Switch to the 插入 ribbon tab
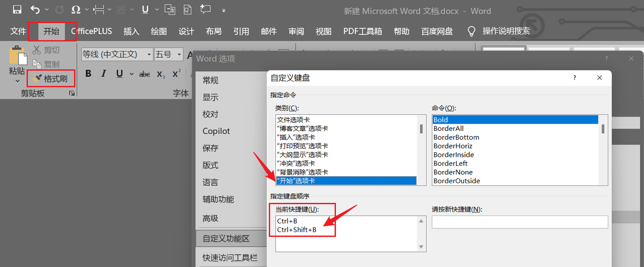Screen dimensions: 644x267 [x=131, y=31]
